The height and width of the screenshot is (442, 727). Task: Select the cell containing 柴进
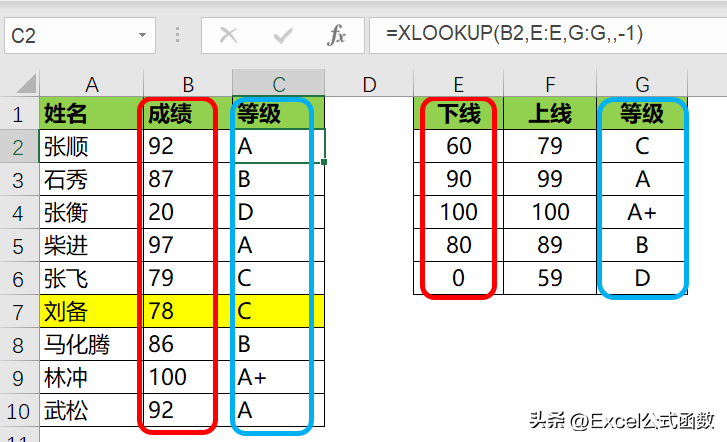91,245
